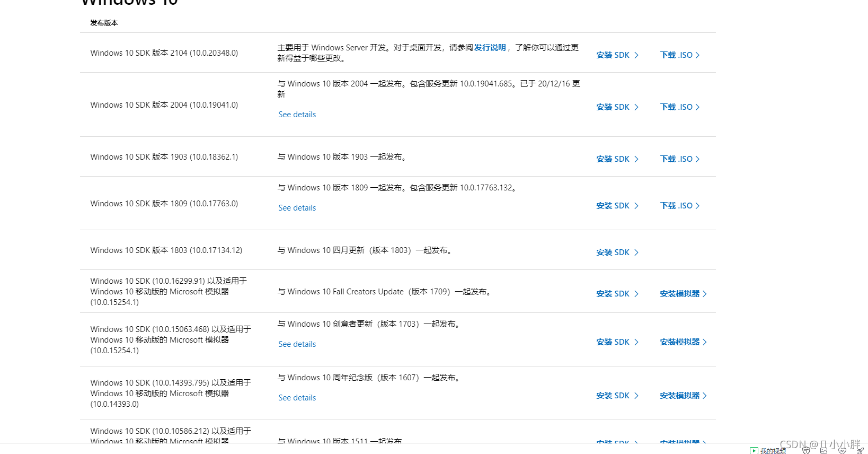Click description 主要用于 Windows Server 开发
Screen dimensions: 868x454
tap(428, 53)
